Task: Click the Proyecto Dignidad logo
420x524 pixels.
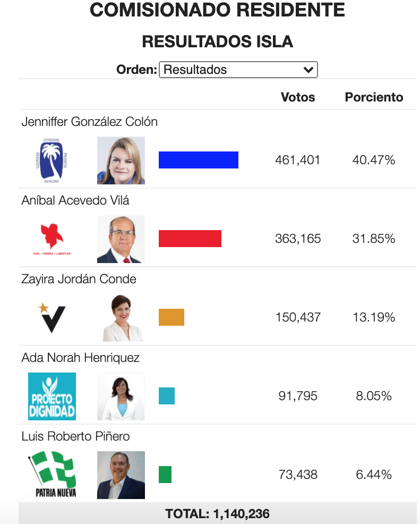Action: click(52, 396)
